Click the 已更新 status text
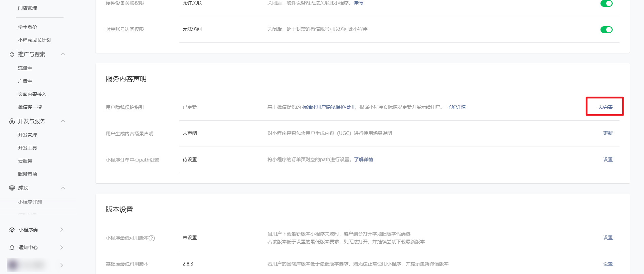This screenshot has width=644, height=274. click(x=190, y=107)
